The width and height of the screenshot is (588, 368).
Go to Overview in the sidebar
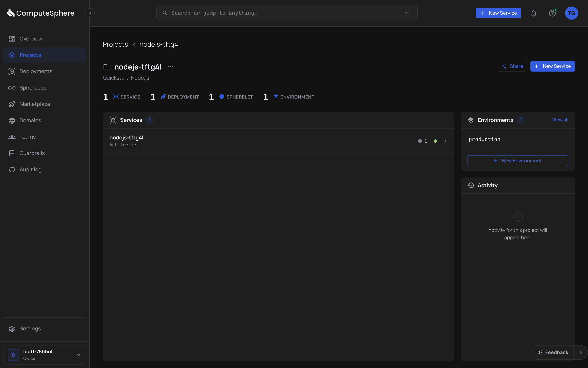pyautogui.click(x=45, y=39)
